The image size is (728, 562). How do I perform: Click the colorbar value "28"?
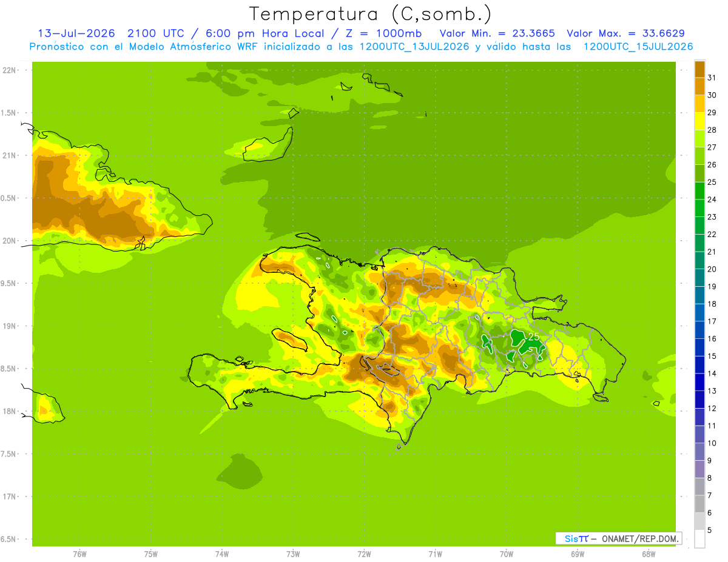712,130
